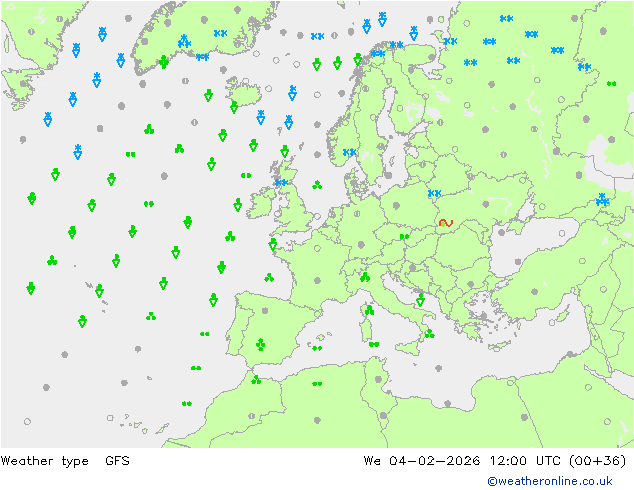This screenshot has height=490, width=634.
Task: Click the snow symbol over southern Norway
Action: (x=349, y=152)
